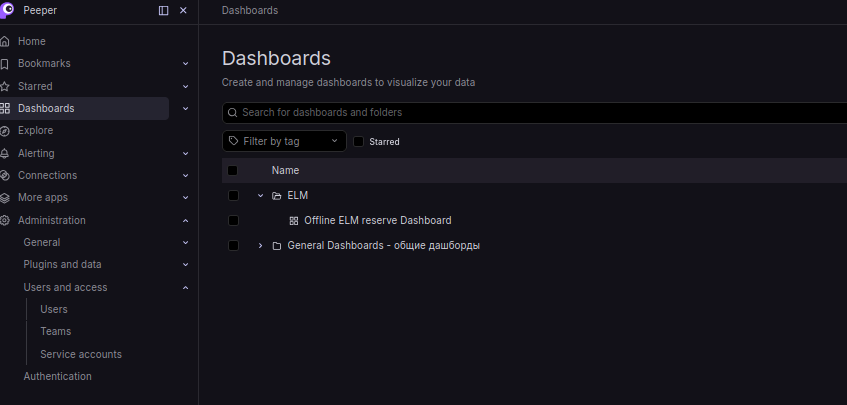Expand the General Dashboards folder chevron
Image resolution: width=847 pixels, height=405 pixels.
[x=260, y=246]
